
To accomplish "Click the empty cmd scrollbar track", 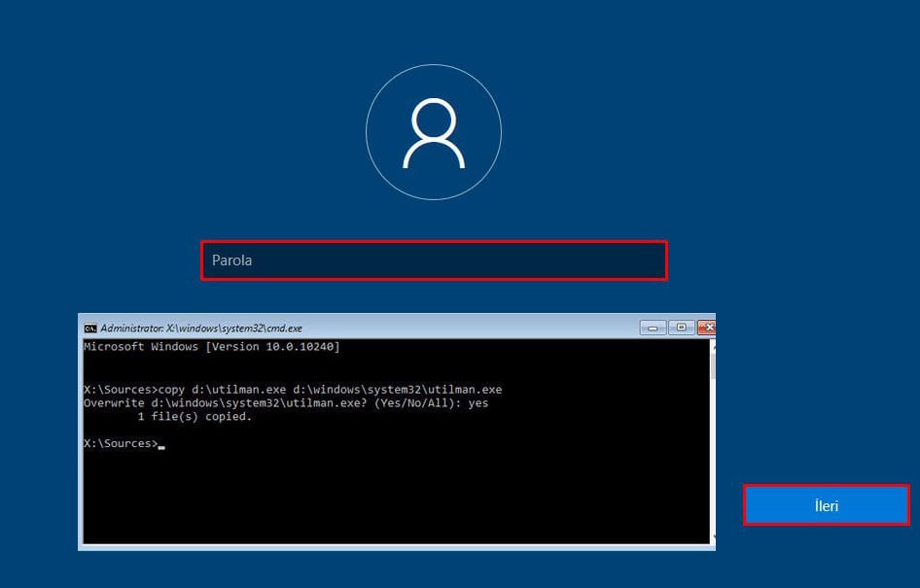I will coord(713,457).
